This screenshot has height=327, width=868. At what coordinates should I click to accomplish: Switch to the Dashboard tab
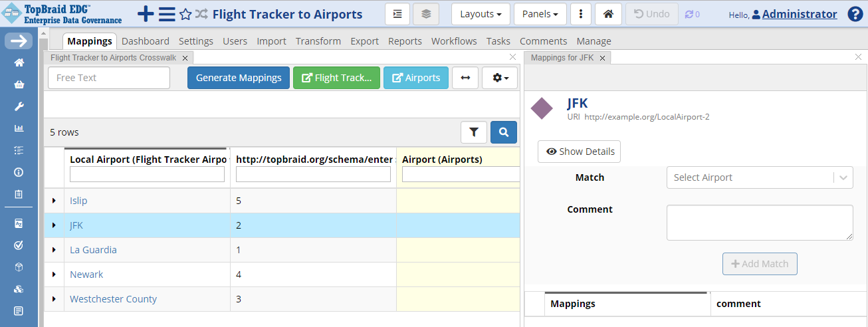[146, 41]
